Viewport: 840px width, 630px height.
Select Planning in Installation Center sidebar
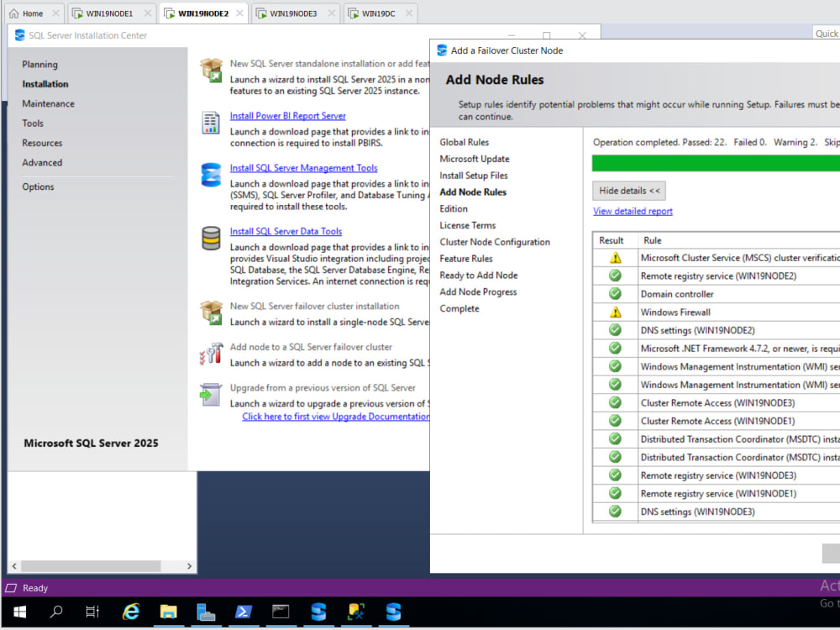pyautogui.click(x=39, y=65)
